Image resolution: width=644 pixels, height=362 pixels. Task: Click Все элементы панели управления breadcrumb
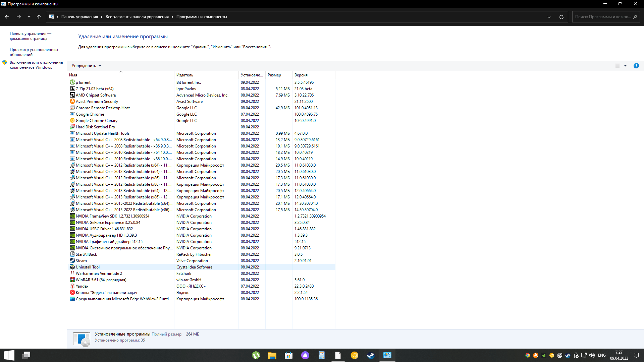pos(137,17)
